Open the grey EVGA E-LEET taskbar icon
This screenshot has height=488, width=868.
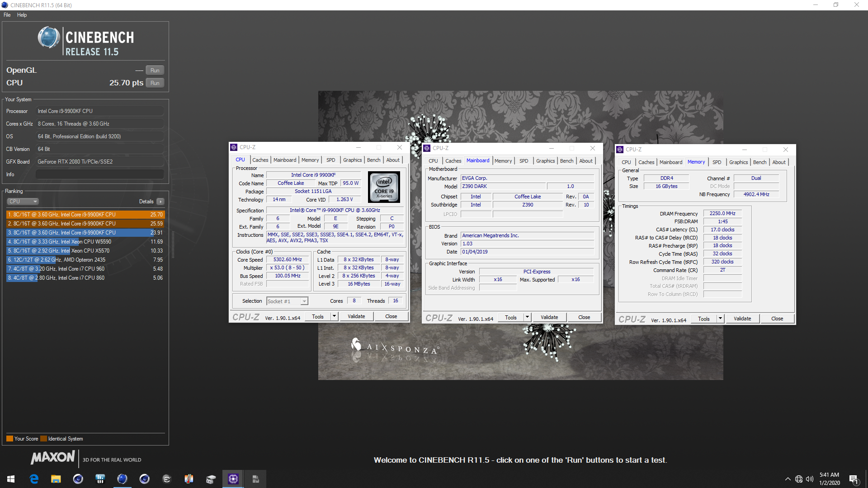166,479
